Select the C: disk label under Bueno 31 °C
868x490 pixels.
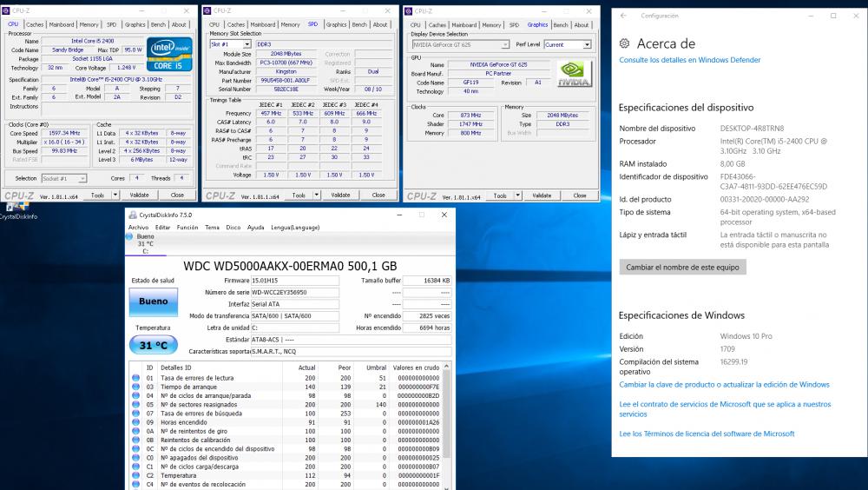[146, 251]
